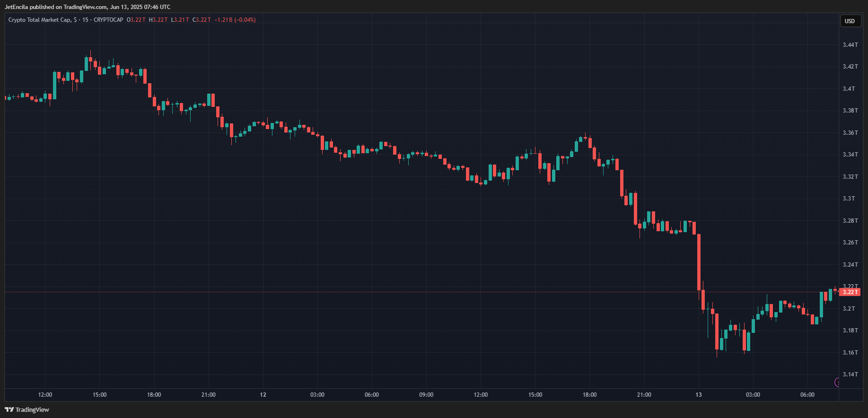The width and height of the screenshot is (868, 418).
Task: Click the CRYPTOCAP exchange label
Action: click(108, 20)
